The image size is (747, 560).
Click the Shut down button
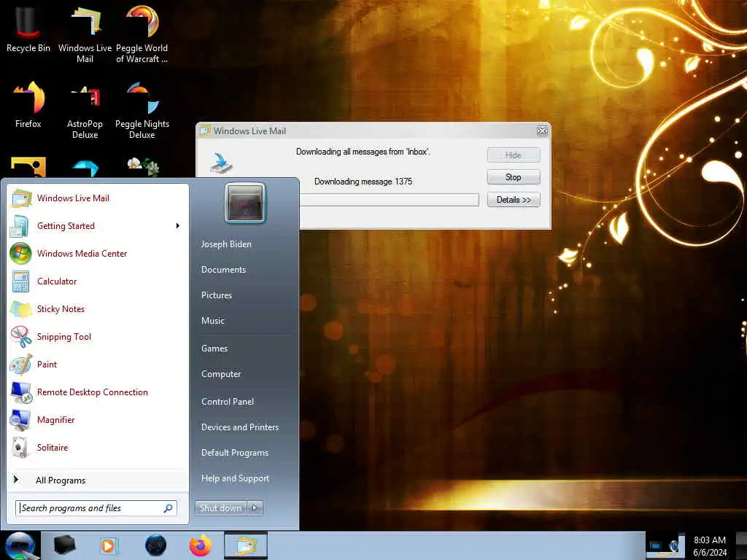pyautogui.click(x=220, y=508)
